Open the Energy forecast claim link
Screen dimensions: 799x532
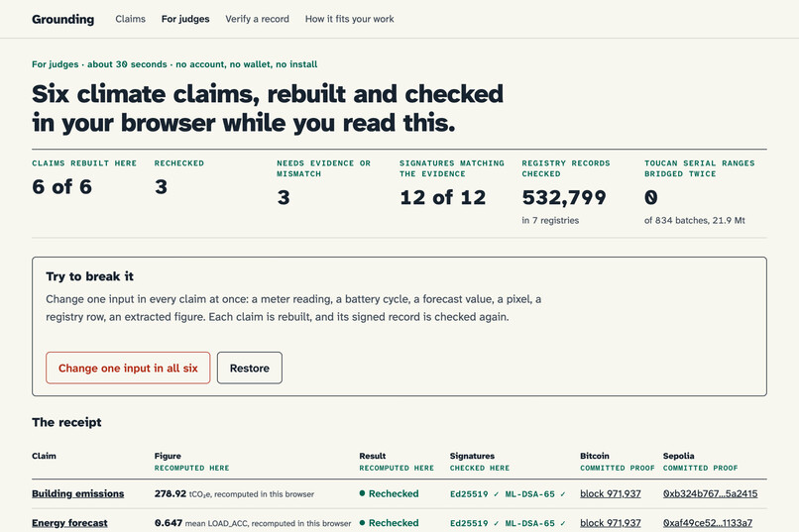[69, 523]
